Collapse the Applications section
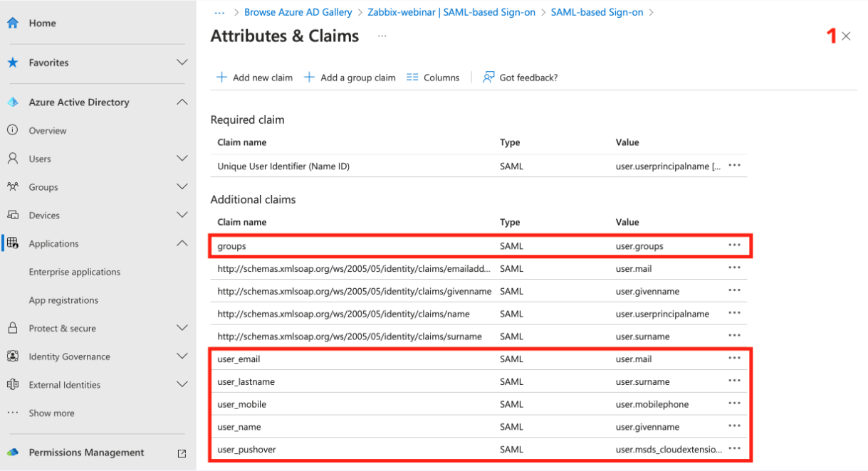 pos(182,243)
